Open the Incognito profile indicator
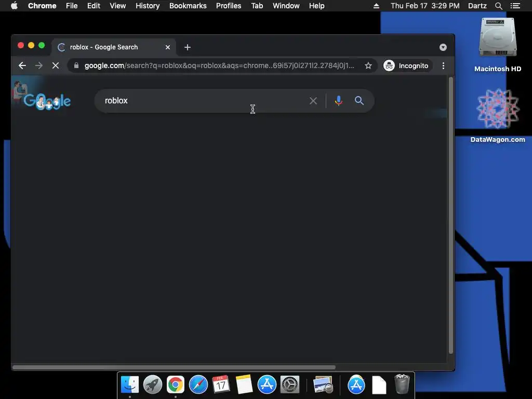 tap(407, 65)
